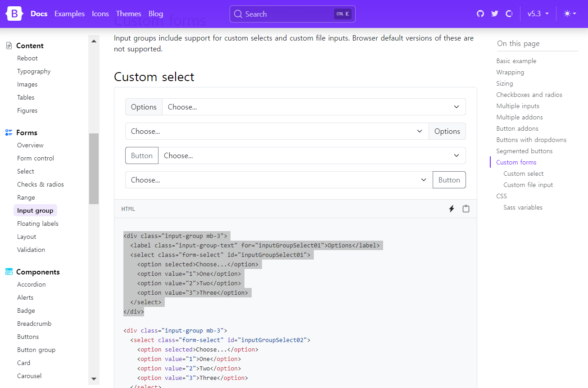588x388 pixels.
Task: Click the Components section icon in sidebar
Action: click(x=9, y=272)
